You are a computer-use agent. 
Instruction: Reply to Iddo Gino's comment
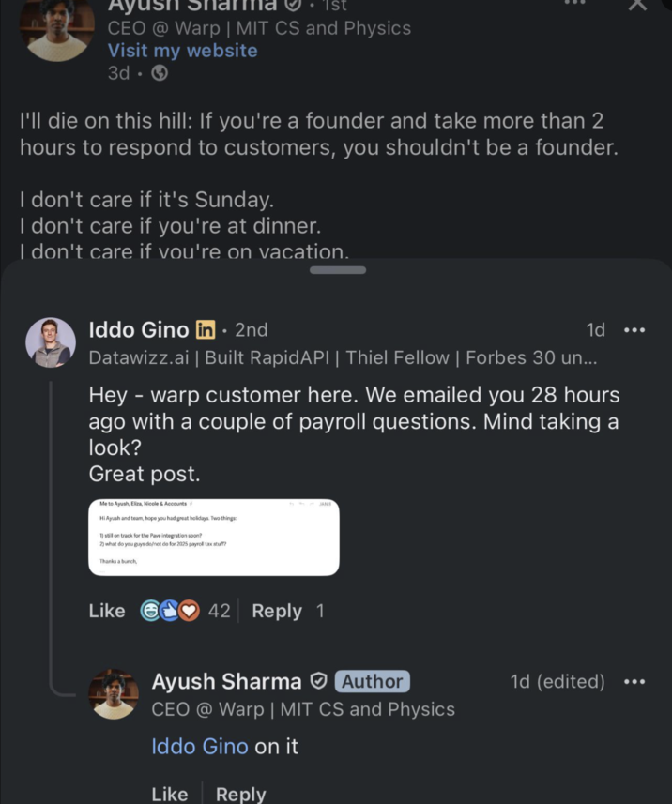coord(276,610)
